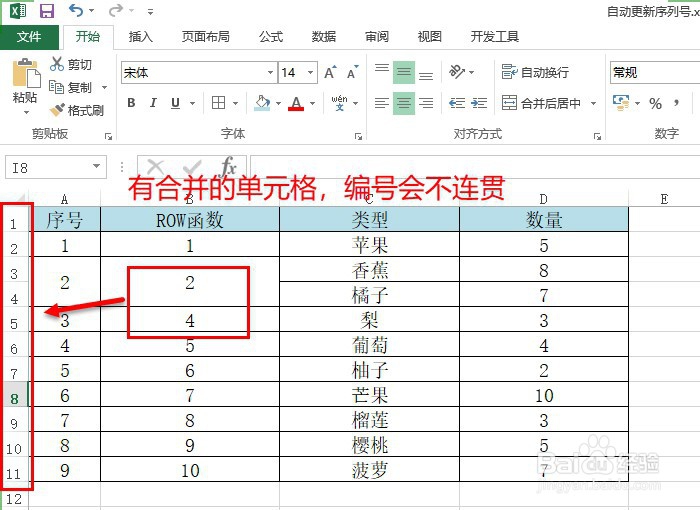700x510 pixels.
Task: Switch to the 公式 ribbon tab
Action: click(271, 37)
